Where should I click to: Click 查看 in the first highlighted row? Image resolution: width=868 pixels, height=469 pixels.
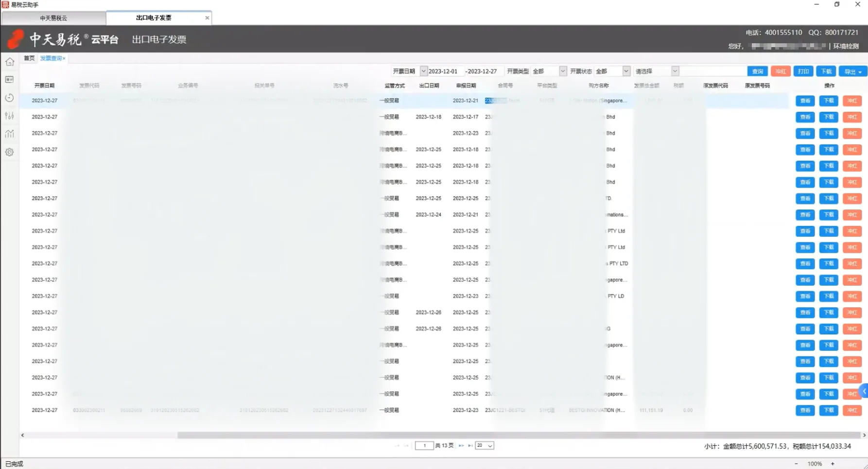coord(805,101)
